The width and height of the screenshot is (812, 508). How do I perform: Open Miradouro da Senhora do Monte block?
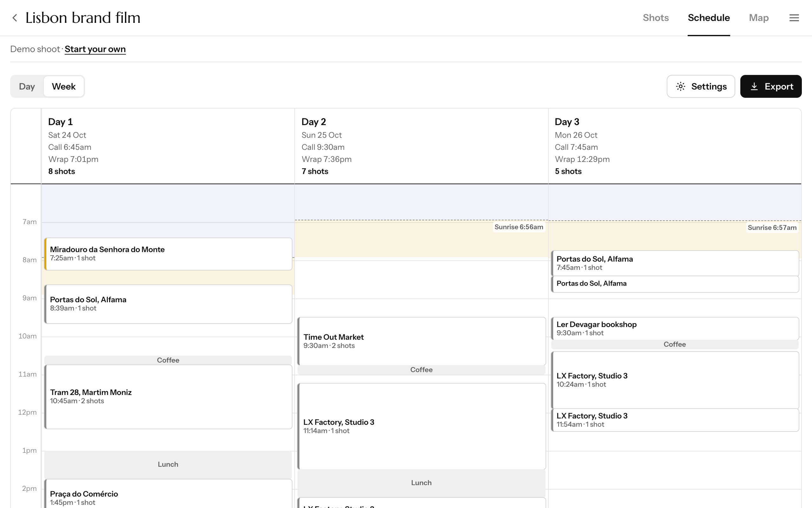point(168,254)
